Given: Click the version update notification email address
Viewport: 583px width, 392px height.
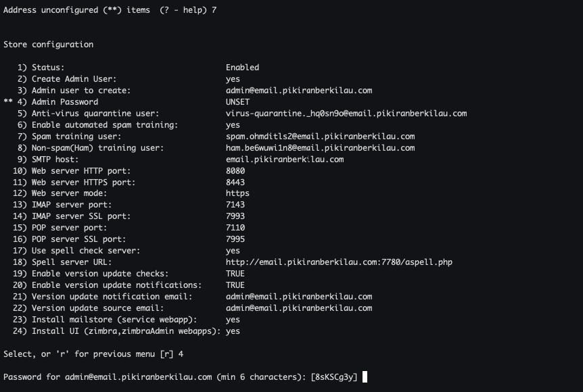Looking at the screenshot, I should tap(299, 297).
